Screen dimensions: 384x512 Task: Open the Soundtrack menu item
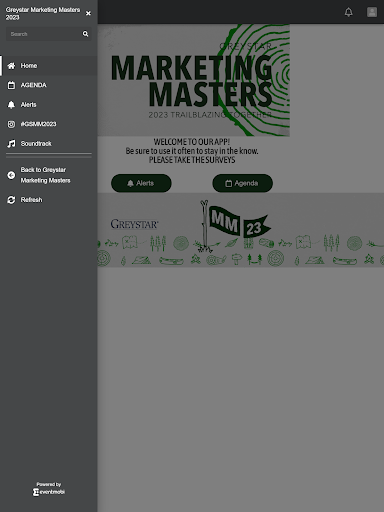[49, 144]
